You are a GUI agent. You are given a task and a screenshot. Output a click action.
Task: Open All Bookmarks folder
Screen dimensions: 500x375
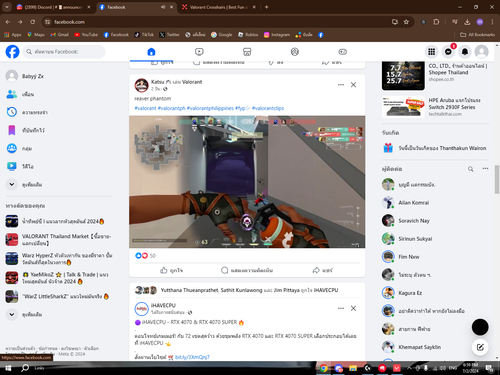[477, 35]
